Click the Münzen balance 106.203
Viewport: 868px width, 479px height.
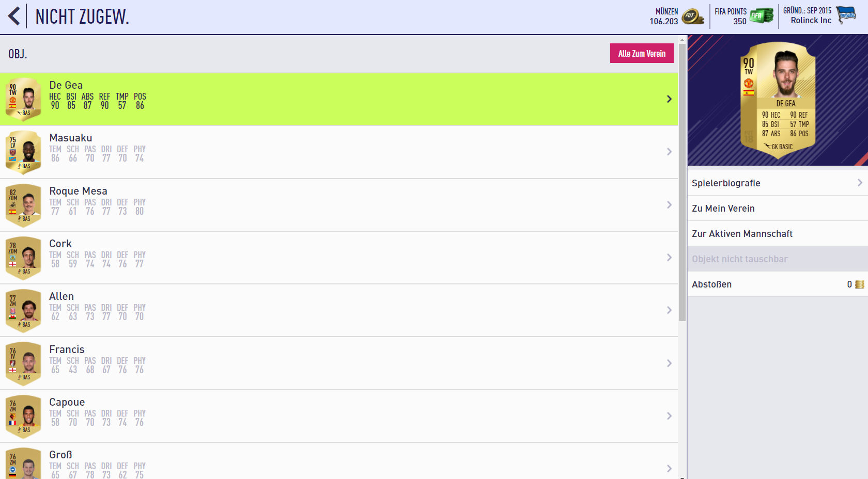tap(664, 21)
